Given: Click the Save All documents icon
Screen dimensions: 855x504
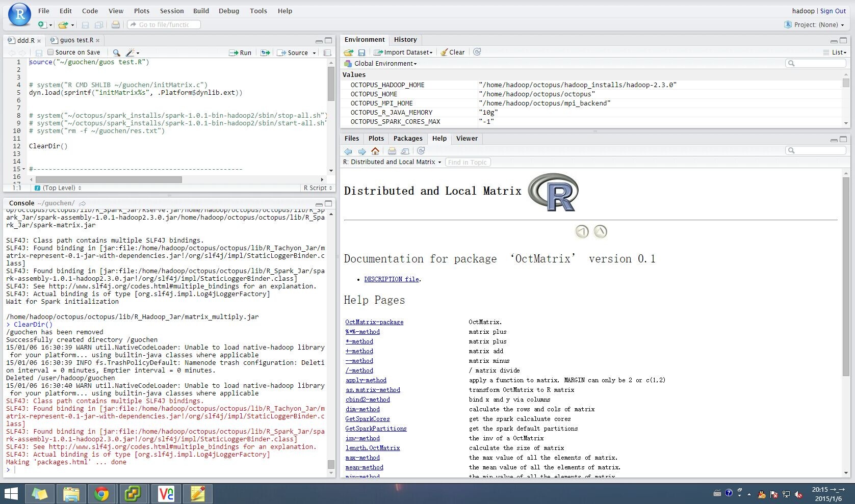Looking at the screenshot, I should pos(99,24).
